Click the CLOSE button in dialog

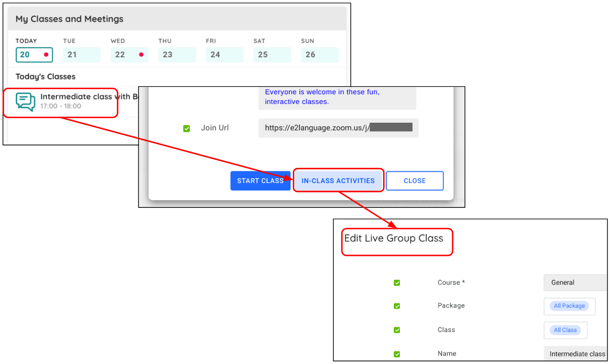click(x=415, y=180)
